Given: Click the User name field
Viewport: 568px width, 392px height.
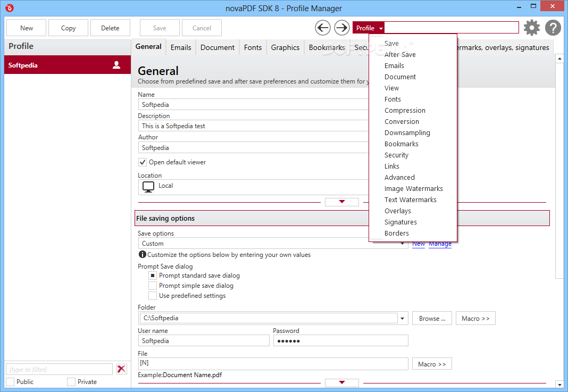Looking at the screenshot, I should [204, 340].
